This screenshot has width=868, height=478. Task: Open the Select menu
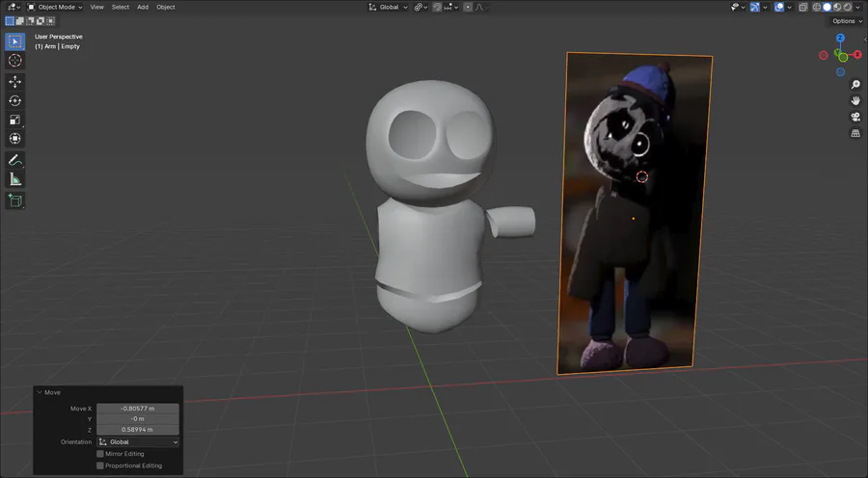coord(121,7)
